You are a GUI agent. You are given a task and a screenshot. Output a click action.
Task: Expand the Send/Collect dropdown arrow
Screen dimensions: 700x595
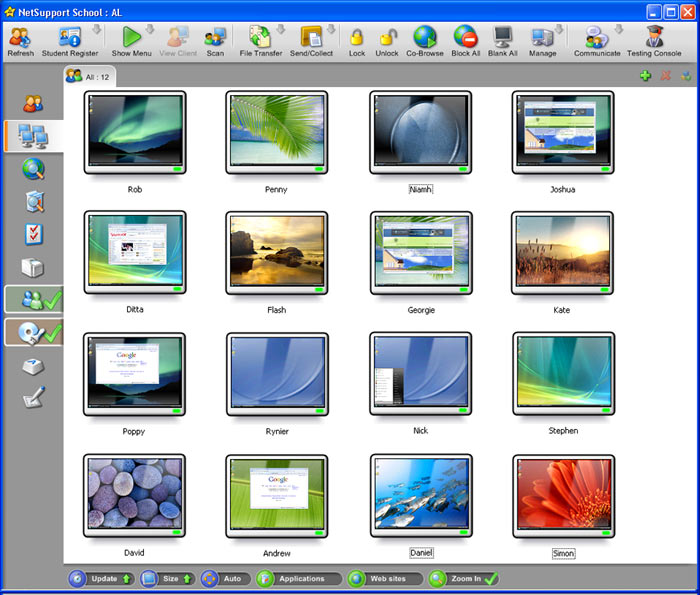coord(331,30)
